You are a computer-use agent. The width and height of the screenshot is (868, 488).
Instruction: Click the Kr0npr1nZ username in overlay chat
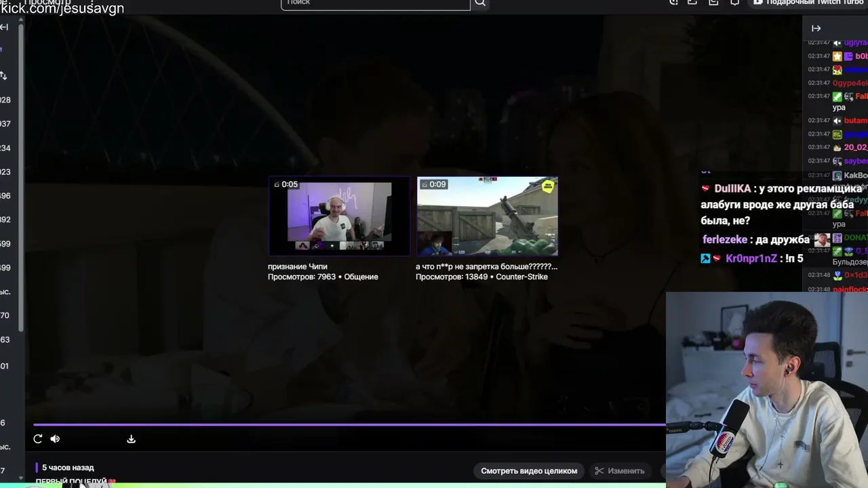pos(751,258)
